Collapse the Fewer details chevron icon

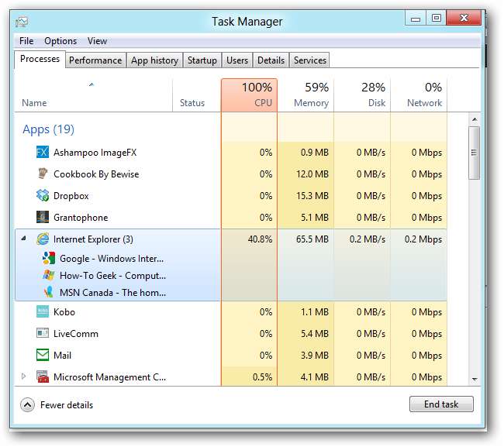tap(27, 405)
